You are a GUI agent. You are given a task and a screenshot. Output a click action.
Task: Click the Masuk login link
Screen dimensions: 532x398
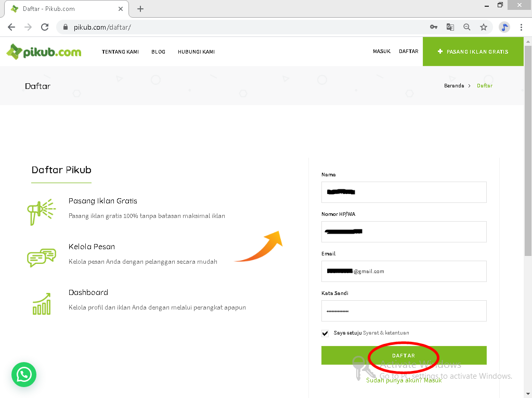tap(381, 51)
